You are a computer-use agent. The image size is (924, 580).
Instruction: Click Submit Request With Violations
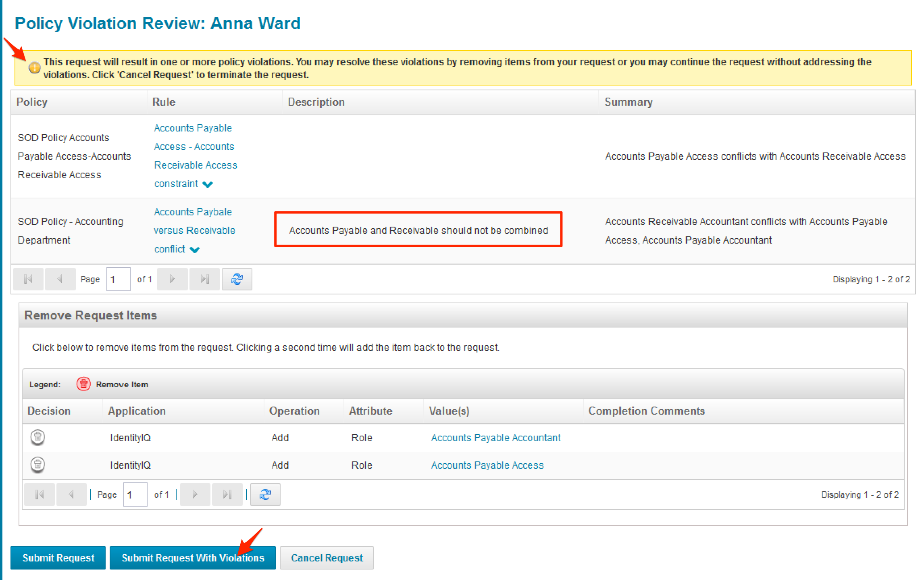coord(193,558)
